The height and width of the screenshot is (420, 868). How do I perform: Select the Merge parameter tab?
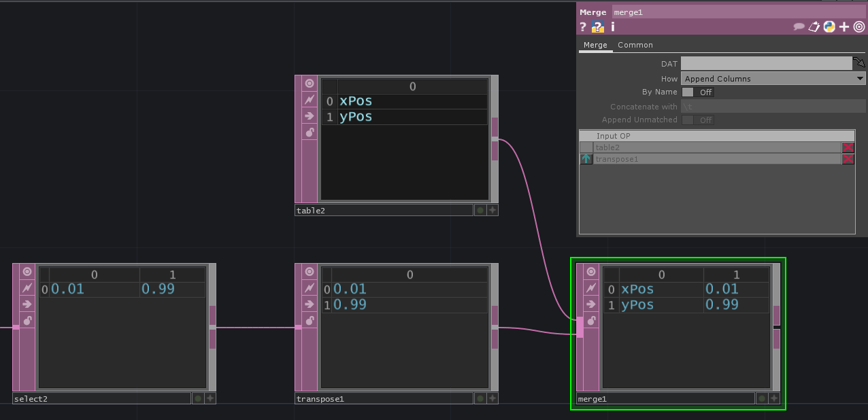tap(595, 45)
